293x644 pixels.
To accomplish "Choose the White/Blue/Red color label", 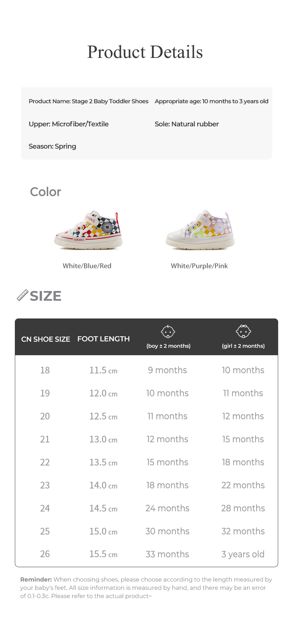I will click(x=87, y=266).
